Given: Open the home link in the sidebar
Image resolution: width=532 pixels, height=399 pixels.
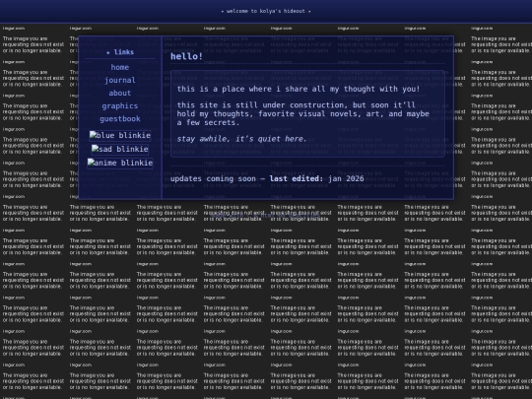Looking at the screenshot, I should (x=120, y=67).
